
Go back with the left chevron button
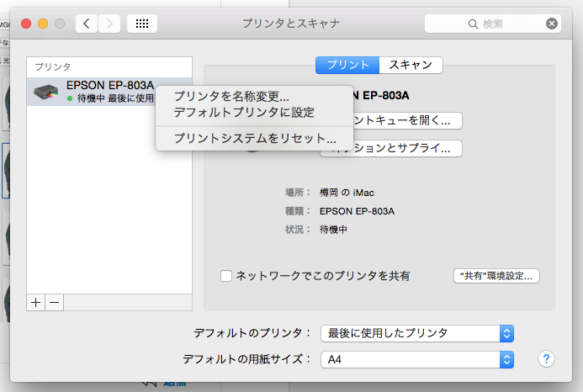point(87,24)
